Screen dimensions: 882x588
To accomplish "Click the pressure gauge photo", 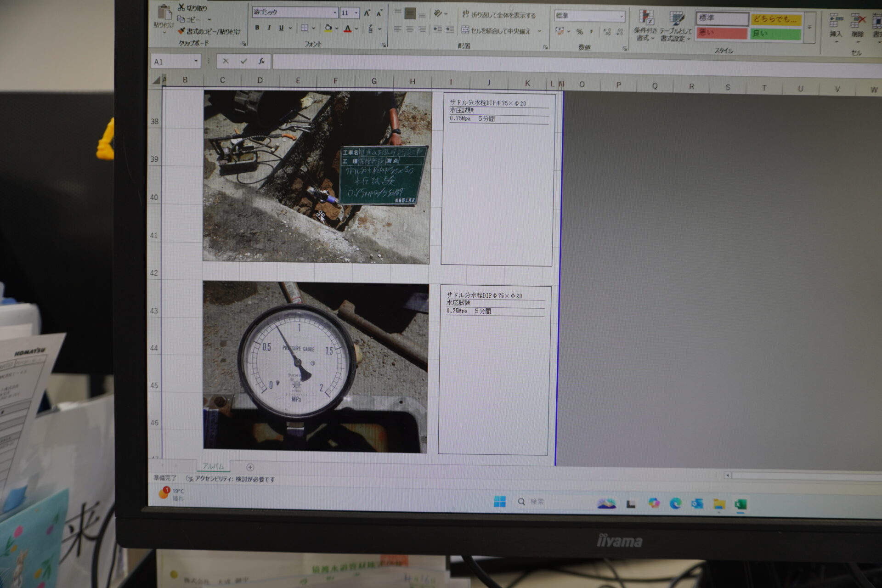I will point(315,367).
